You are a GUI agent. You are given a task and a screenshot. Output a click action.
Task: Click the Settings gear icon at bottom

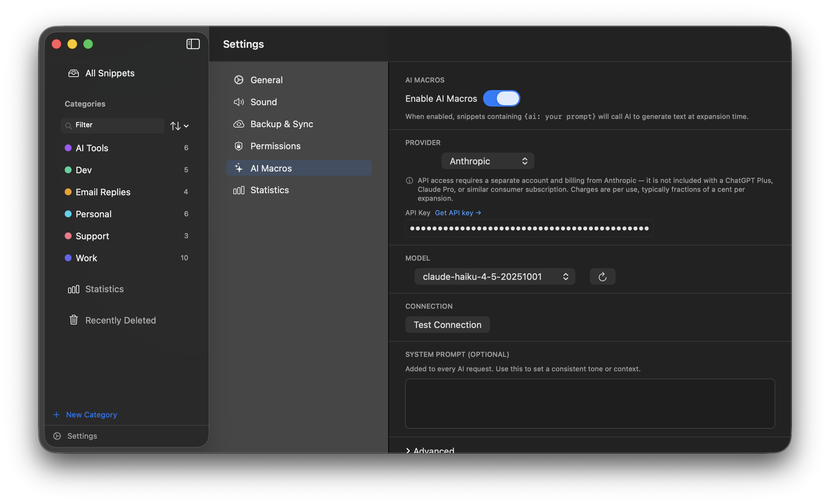(x=57, y=436)
